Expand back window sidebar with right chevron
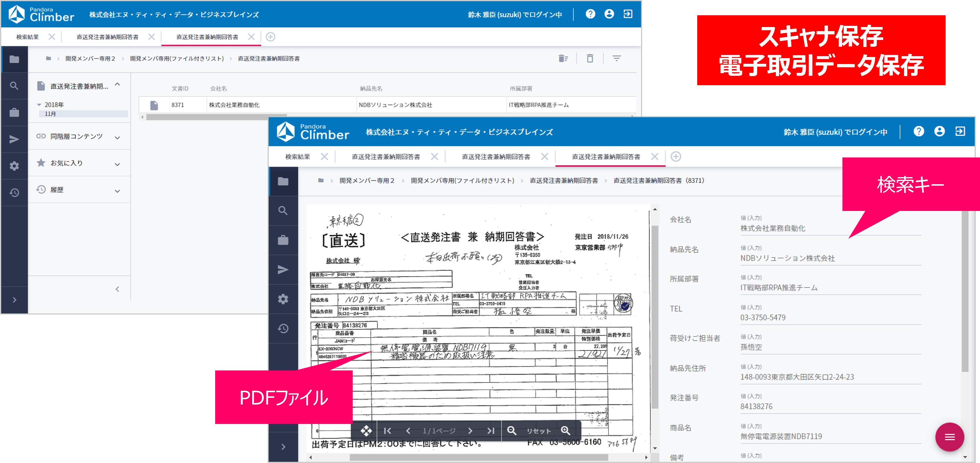The height and width of the screenshot is (463, 980). 14,300
